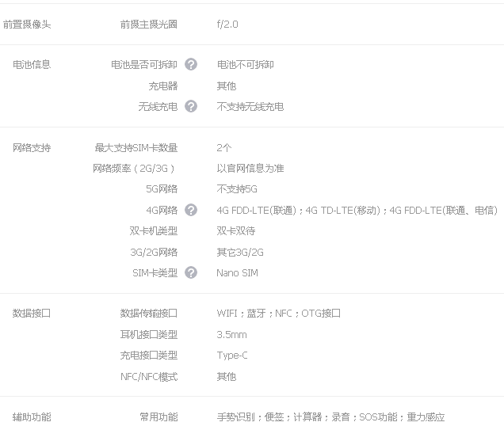The height and width of the screenshot is (426, 504).
Task: Click the 不支持无线充电 value
Action: (x=250, y=106)
